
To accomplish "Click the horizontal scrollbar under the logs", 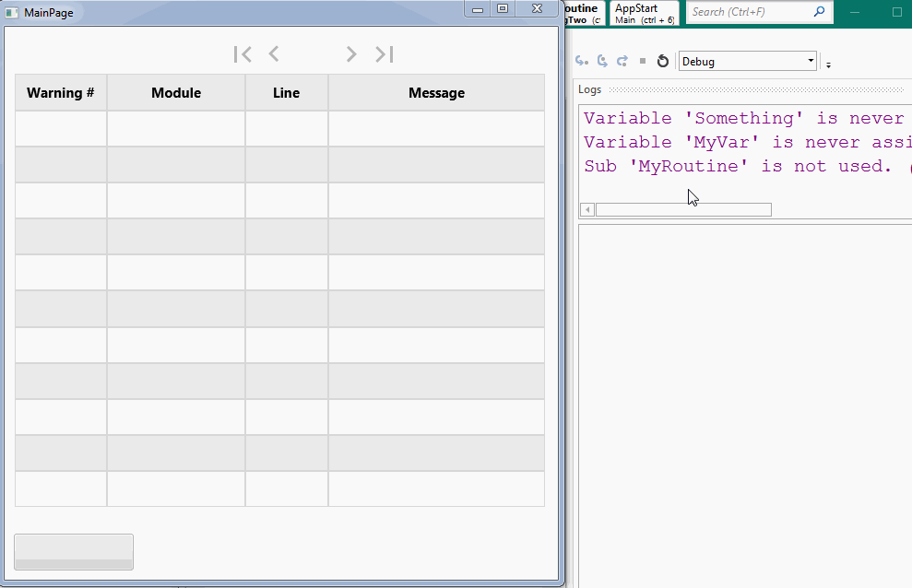I will [682, 209].
